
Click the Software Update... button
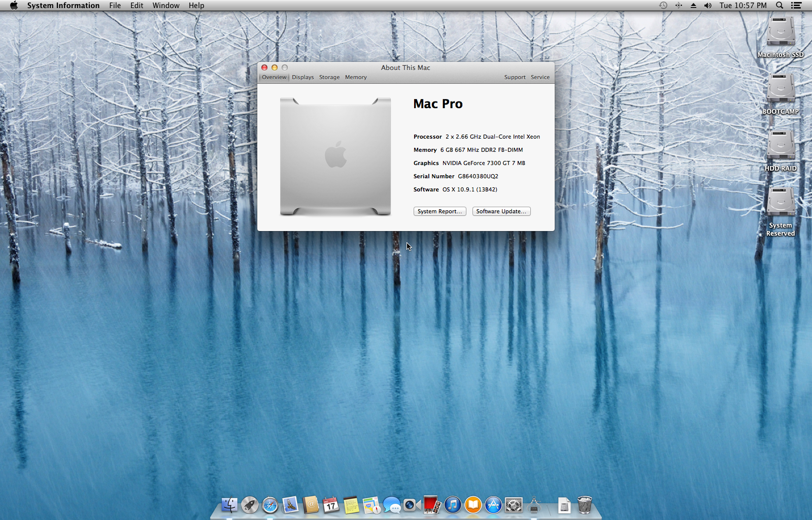(501, 211)
